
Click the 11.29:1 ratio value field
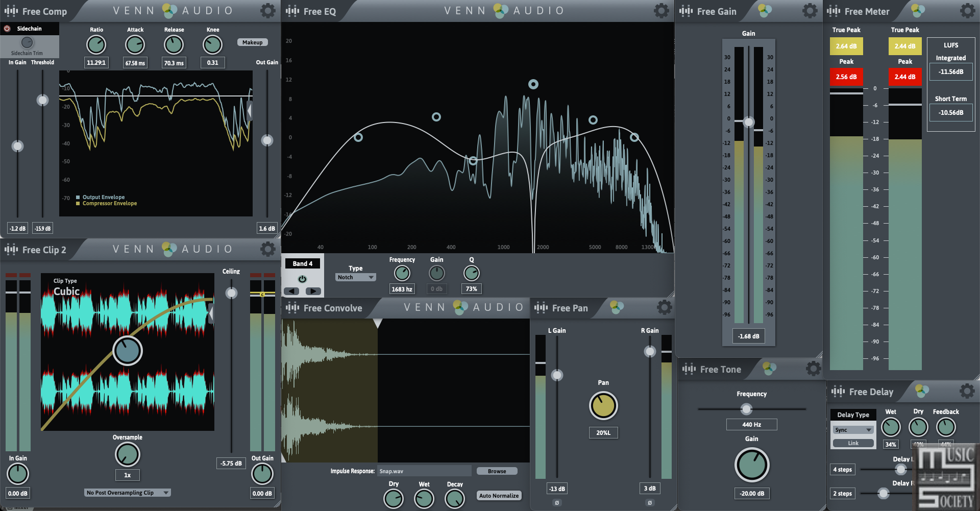(x=96, y=63)
